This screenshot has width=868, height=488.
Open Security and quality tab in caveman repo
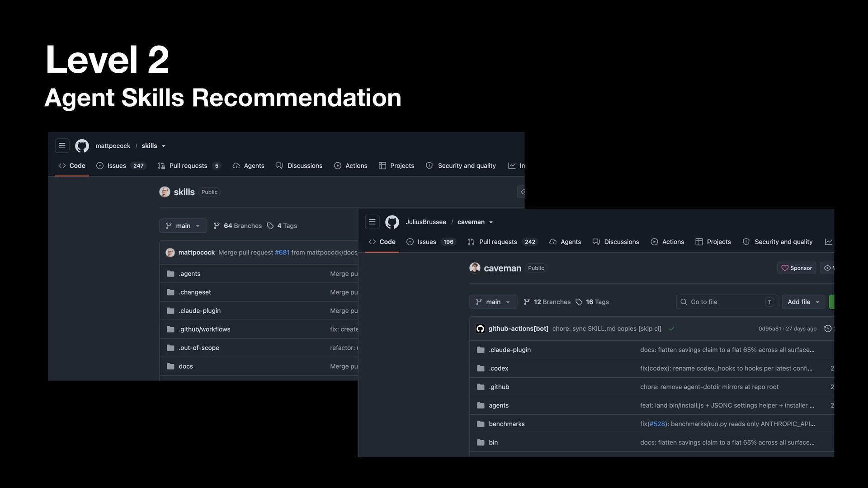[778, 242]
